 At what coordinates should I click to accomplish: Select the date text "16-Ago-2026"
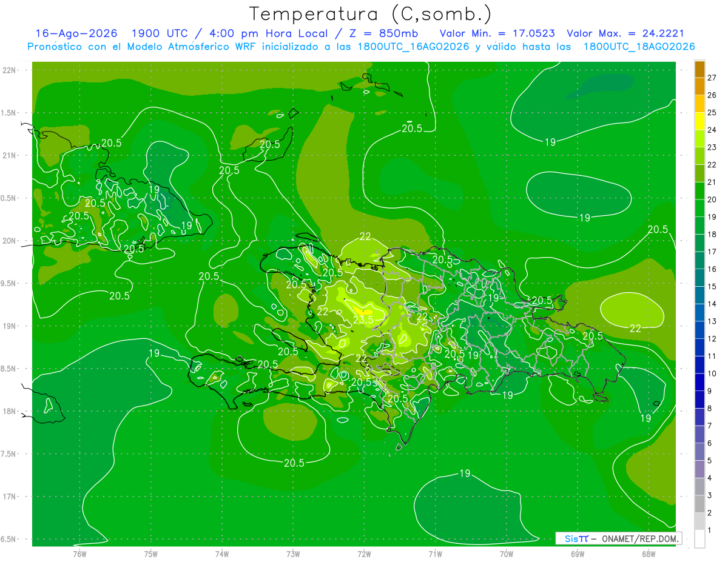pos(76,33)
